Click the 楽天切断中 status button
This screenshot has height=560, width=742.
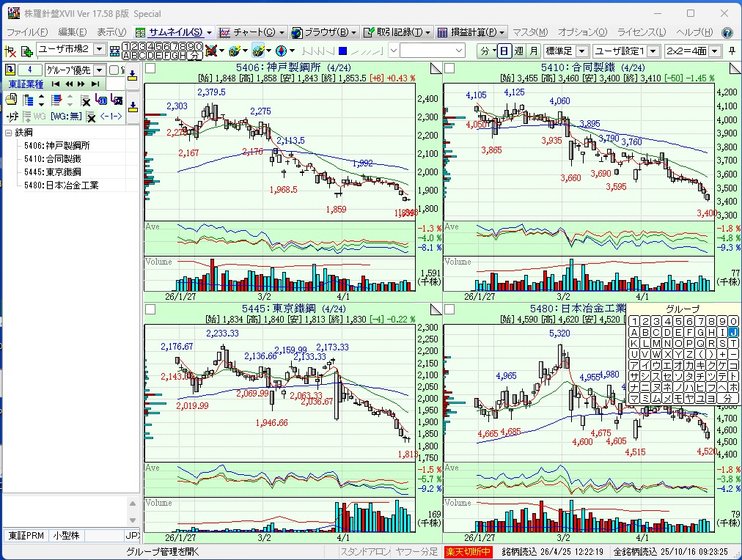468,551
